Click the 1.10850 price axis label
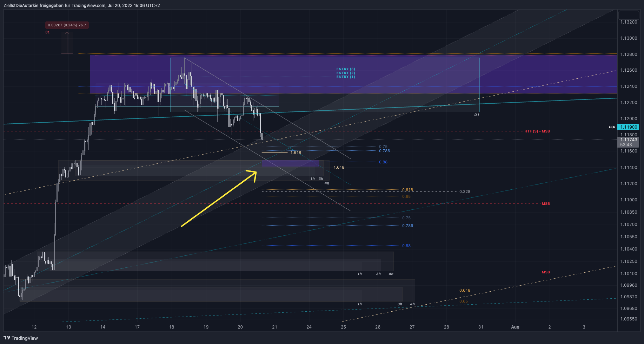Viewport: 644px width, 344px height. pyautogui.click(x=629, y=212)
